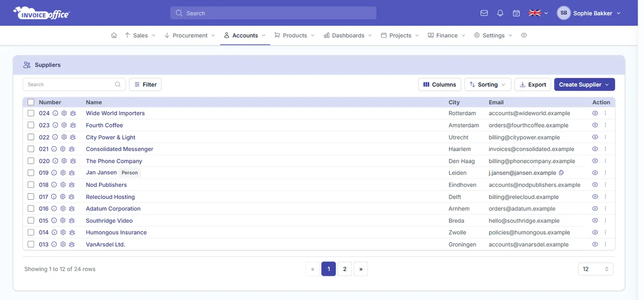Open Adatum Corporation supplier link
Screen dimensions: 644x300
click(x=113, y=208)
